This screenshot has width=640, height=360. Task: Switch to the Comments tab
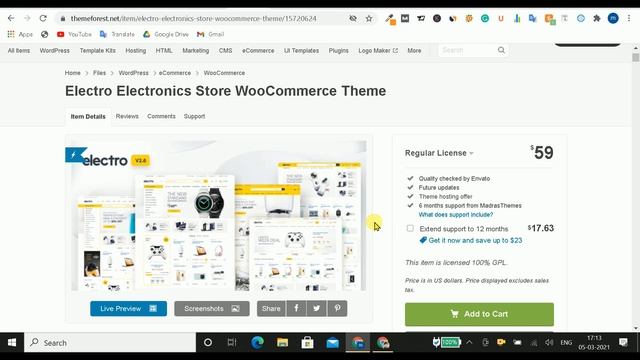coord(161,116)
